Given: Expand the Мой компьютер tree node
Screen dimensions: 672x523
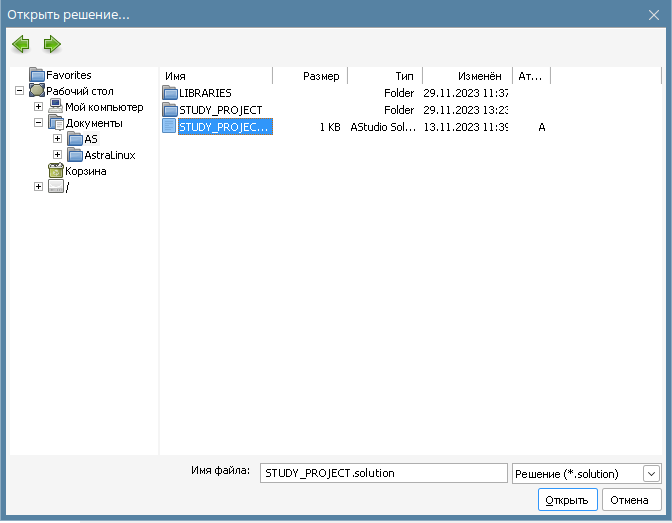Looking at the screenshot, I should (x=39, y=107).
